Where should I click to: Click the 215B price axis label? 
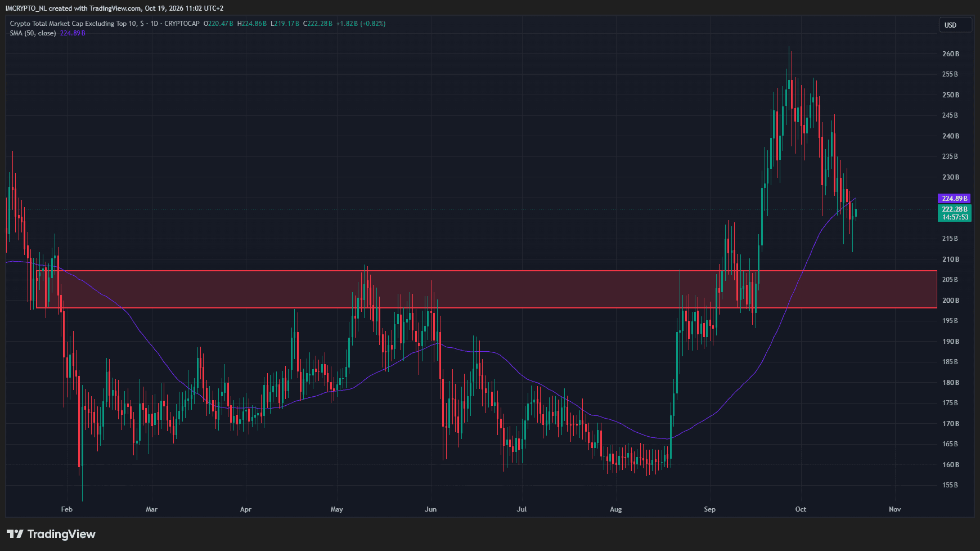tap(950, 239)
